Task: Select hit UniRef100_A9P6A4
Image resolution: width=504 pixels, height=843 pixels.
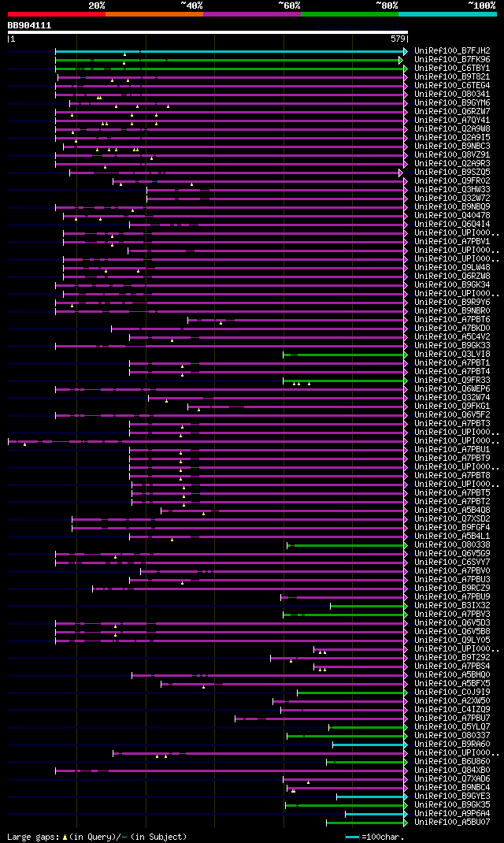Action: (452, 813)
